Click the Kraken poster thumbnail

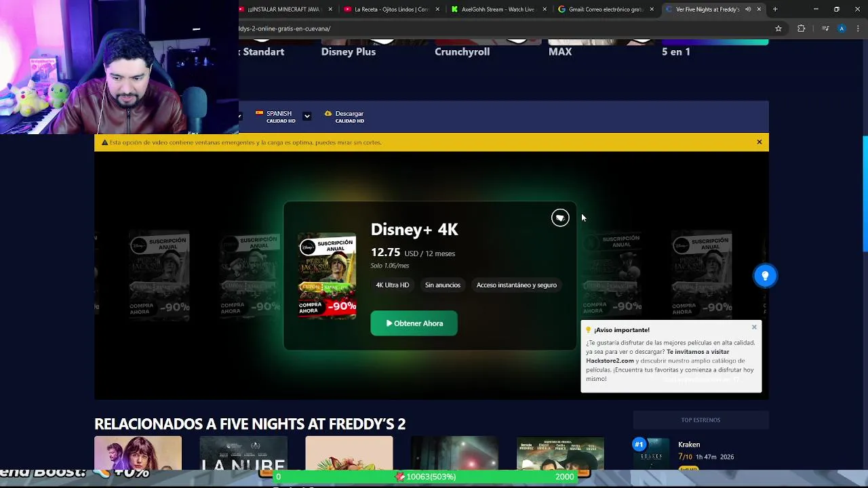pos(652,454)
